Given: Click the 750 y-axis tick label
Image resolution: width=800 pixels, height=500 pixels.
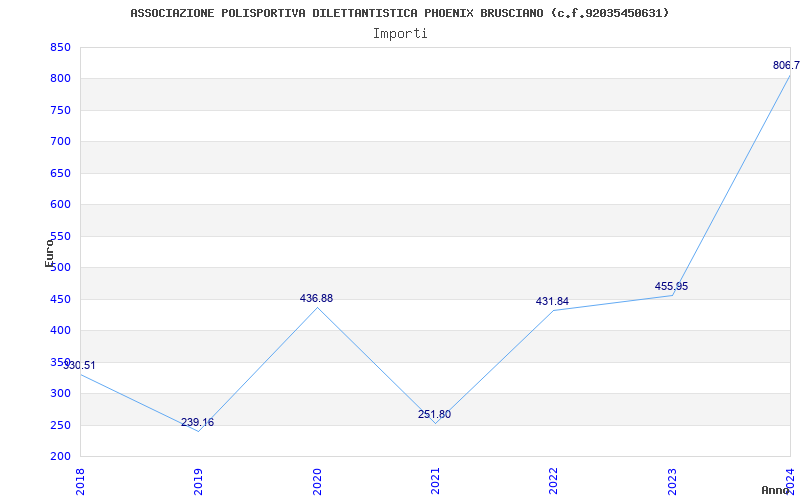Looking at the screenshot, I should pos(60,110).
